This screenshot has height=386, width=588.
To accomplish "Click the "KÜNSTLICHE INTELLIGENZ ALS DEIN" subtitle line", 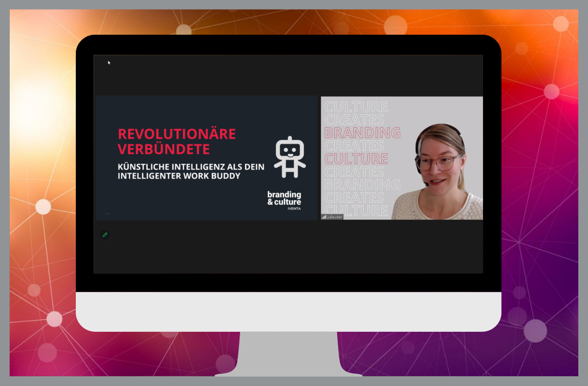I will (191, 166).
